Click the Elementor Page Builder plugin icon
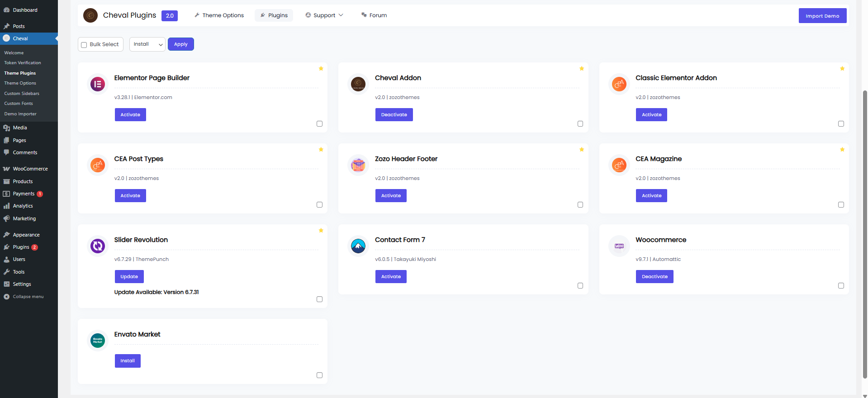This screenshot has height=398, width=868. pyautogui.click(x=98, y=84)
